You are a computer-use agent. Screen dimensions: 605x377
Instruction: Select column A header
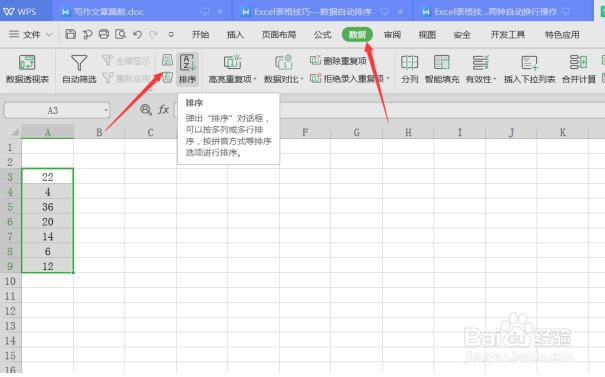pos(47,132)
